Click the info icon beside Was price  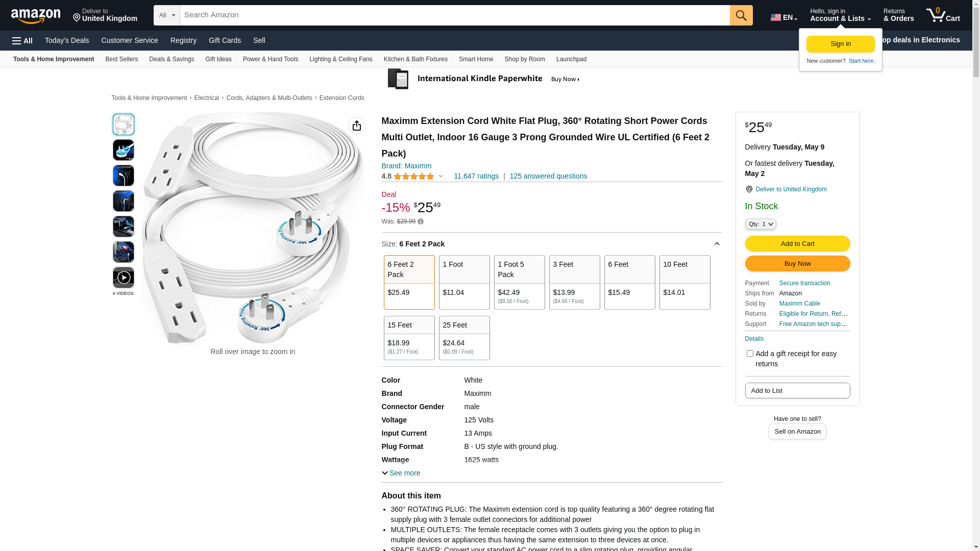pos(421,221)
